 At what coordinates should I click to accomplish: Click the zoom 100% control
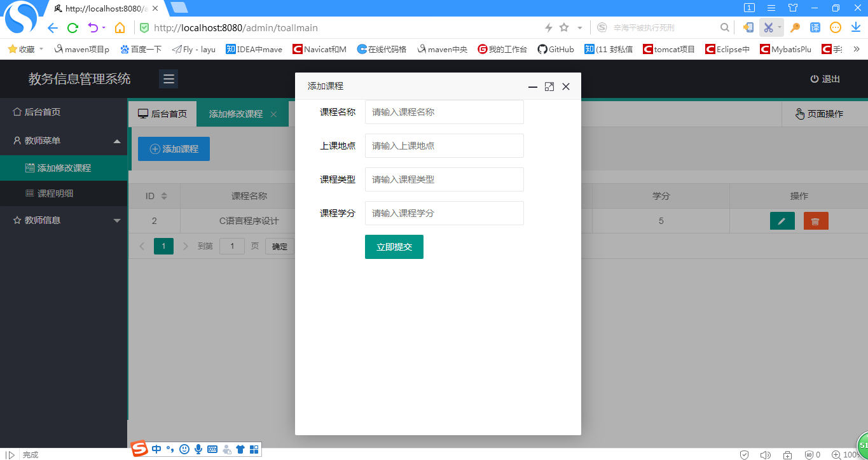[x=845, y=455]
